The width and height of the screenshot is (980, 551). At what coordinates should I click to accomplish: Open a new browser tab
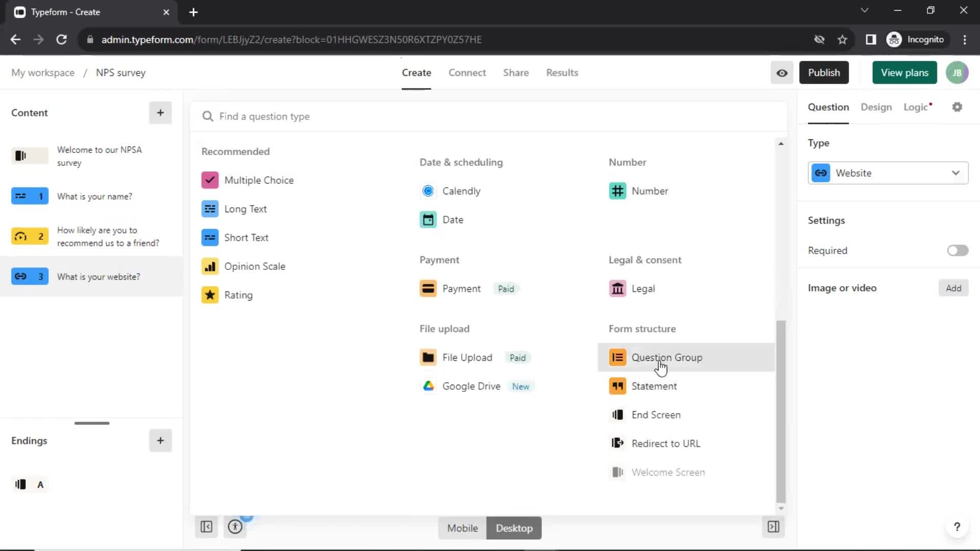click(x=193, y=12)
